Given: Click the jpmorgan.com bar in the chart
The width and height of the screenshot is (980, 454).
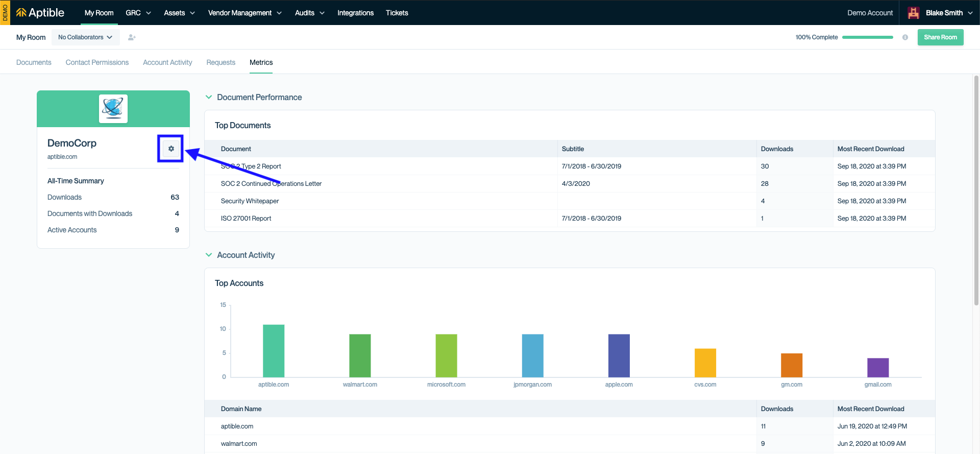Looking at the screenshot, I should click(532, 355).
